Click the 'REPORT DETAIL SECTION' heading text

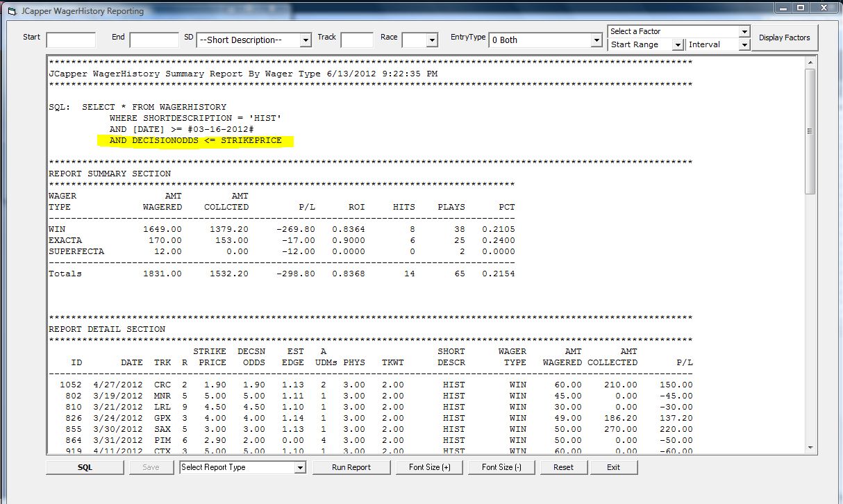[x=107, y=329]
